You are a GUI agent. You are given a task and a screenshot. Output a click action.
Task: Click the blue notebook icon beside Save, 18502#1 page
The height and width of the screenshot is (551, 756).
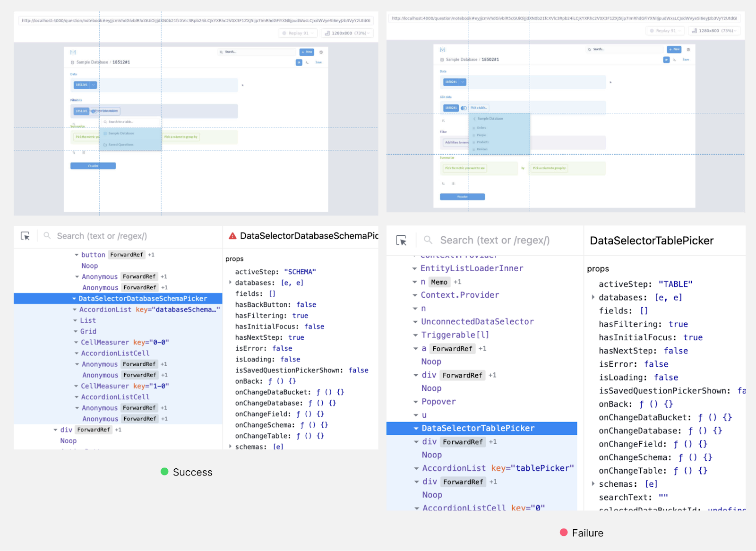point(666,60)
